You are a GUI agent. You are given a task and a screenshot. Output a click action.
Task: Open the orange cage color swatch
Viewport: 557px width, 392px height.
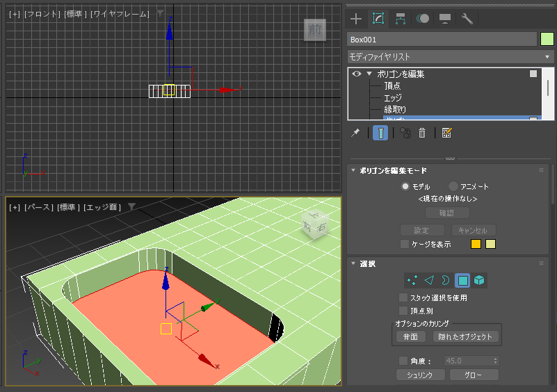pos(476,244)
